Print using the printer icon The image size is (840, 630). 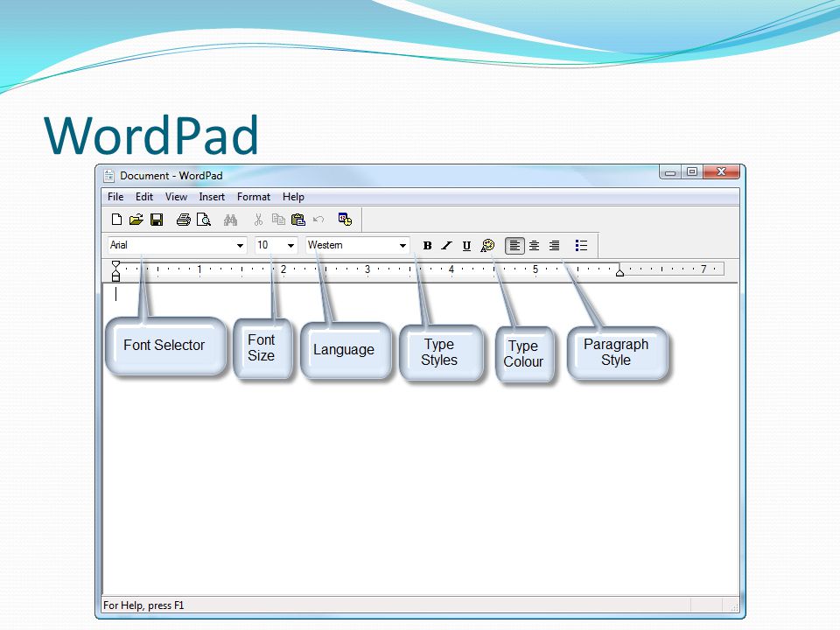coord(183,219)
